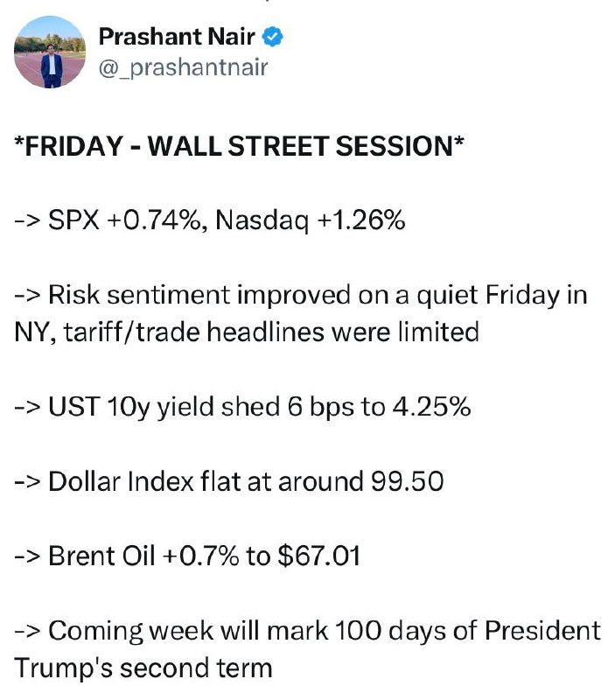Click the tariff/trade headlines were limited text

(x=271, y=332)
